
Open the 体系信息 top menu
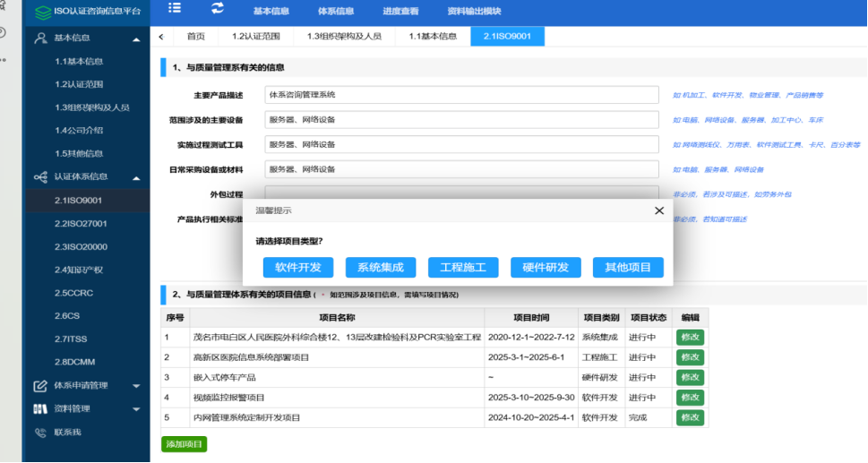point(336,11)
